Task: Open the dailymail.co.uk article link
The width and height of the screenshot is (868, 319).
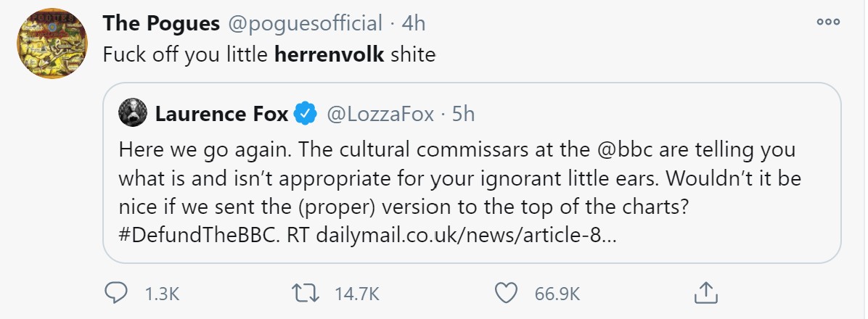Action: [x=466, y=236]
